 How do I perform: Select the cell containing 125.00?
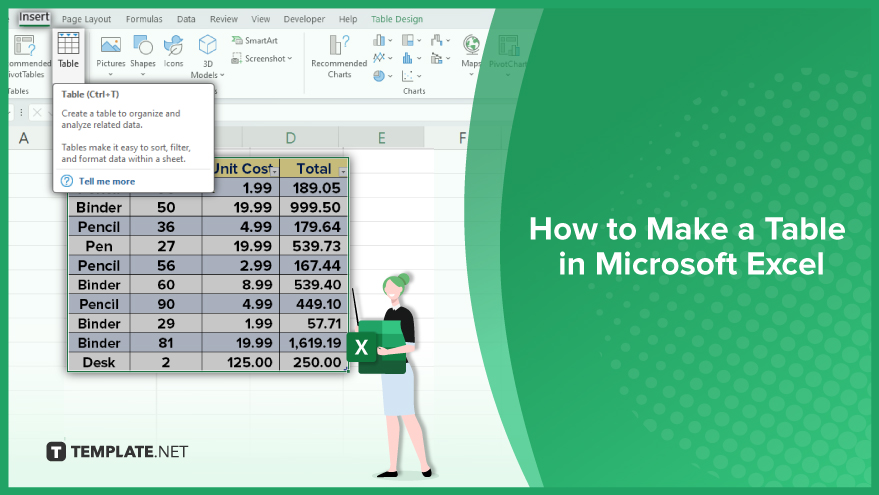click(240, 362)
